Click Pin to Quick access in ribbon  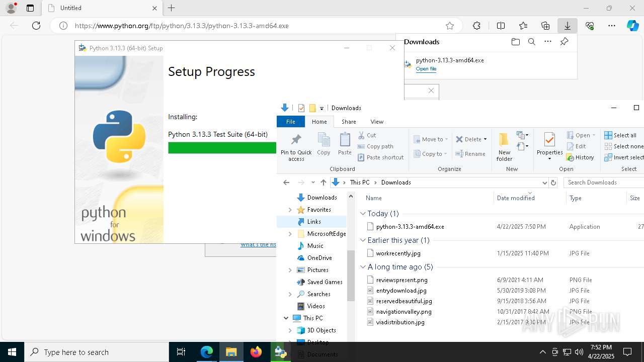coord(296,147)
